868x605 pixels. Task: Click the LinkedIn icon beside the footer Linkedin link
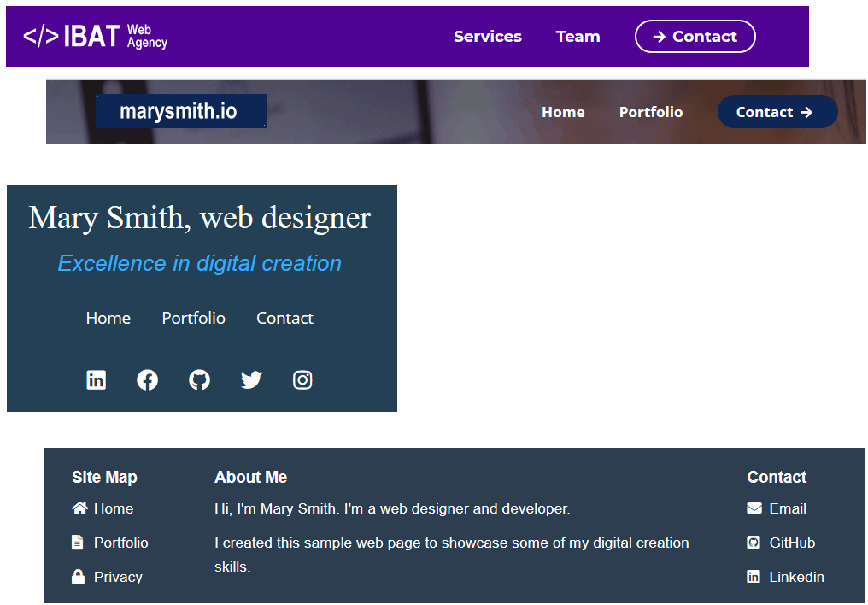(754, 577)
